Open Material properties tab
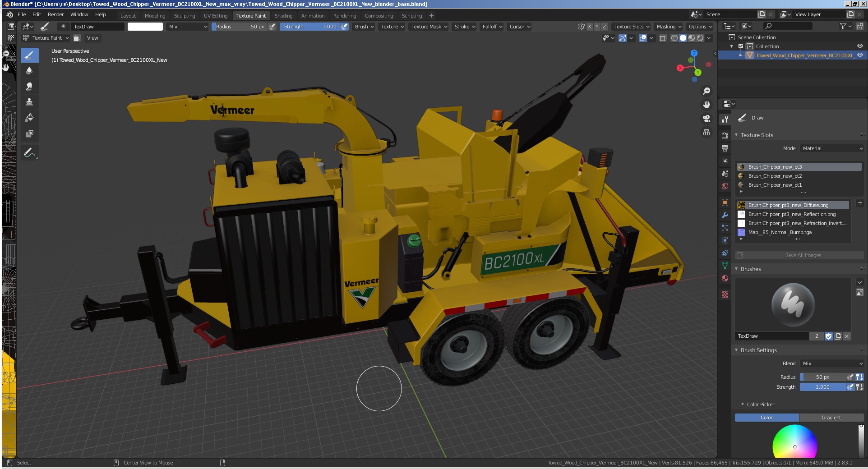The width and height of the screenshot is (868, 469). [725, 278]
